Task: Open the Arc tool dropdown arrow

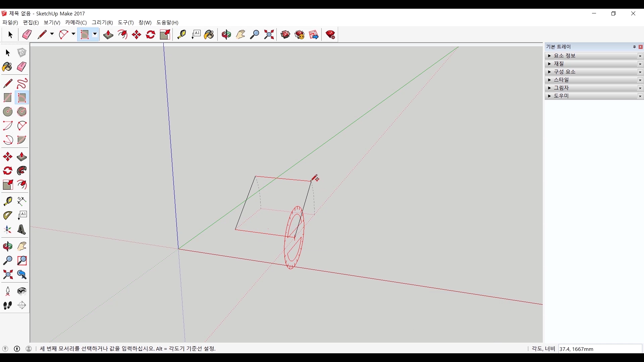Action: pyautogui.click(x=73, y=34)
